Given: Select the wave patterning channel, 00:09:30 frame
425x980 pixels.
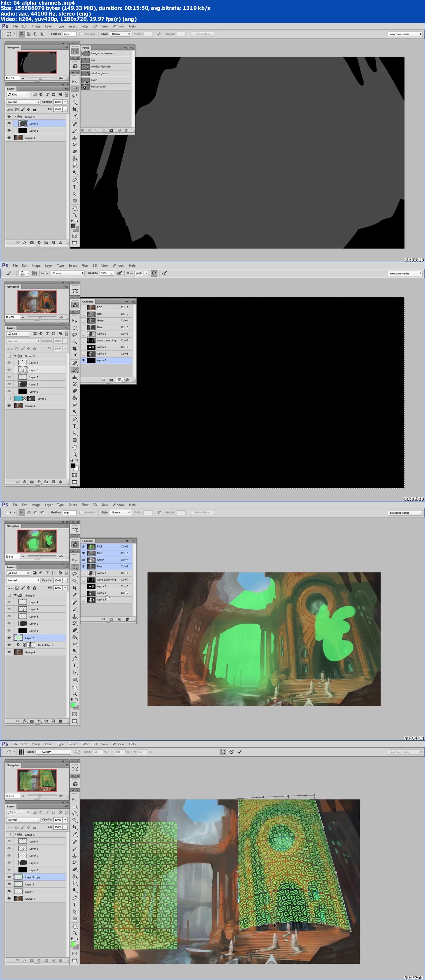Looking at the screenshot, I should (106, 580).
